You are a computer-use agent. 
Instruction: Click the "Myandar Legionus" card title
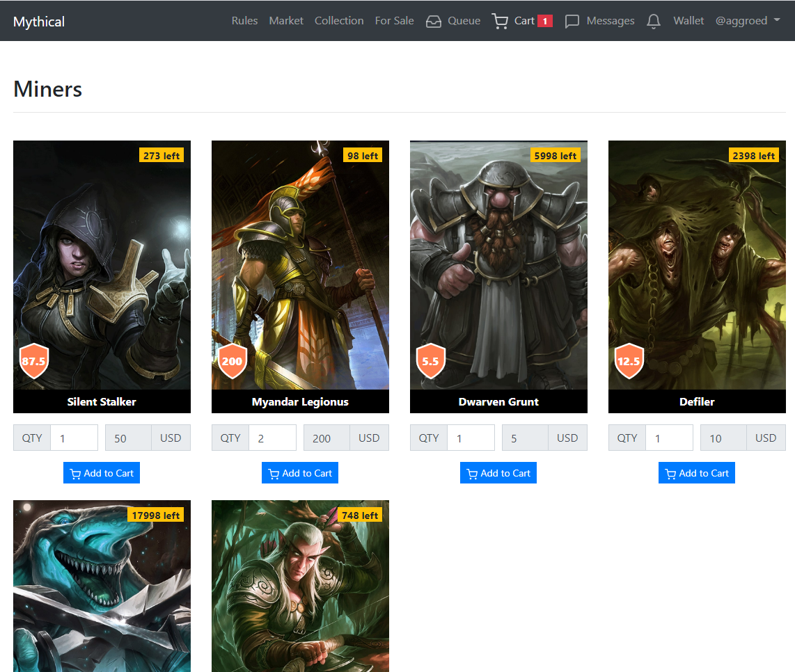[x=300, y=402]
